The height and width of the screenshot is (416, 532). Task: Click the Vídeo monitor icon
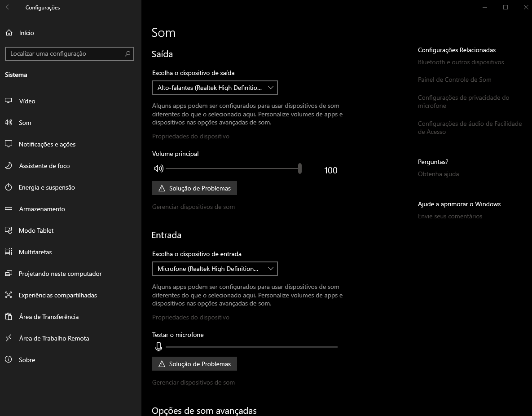click(9, 101)
